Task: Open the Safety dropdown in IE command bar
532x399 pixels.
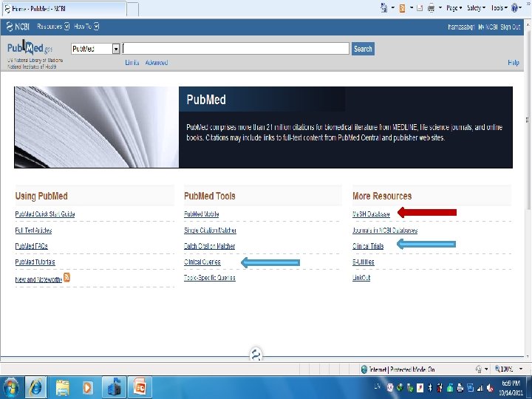Action: [x=476, y=8]
